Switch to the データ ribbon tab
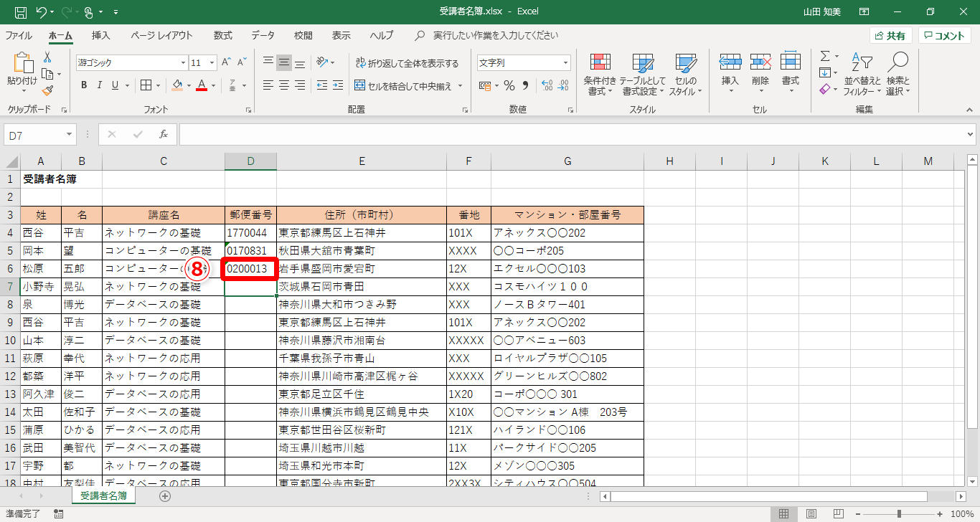The image size is (980, 522). coord(263,35)
